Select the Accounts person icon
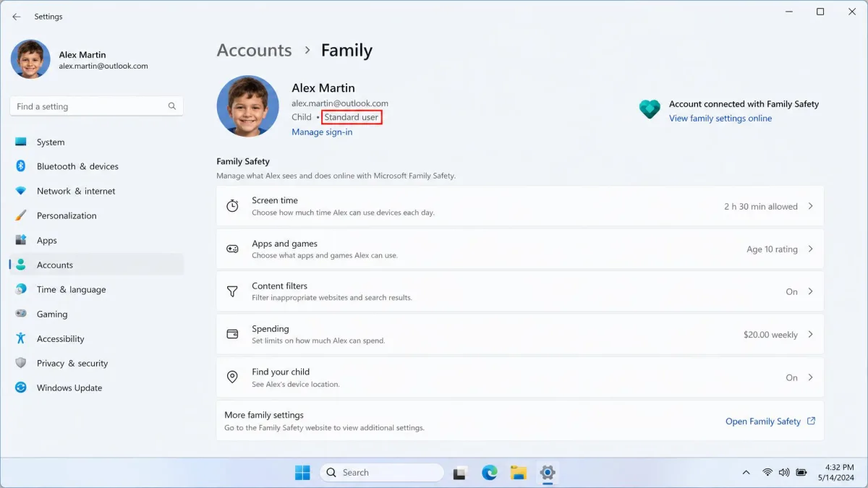 [21, 265]
